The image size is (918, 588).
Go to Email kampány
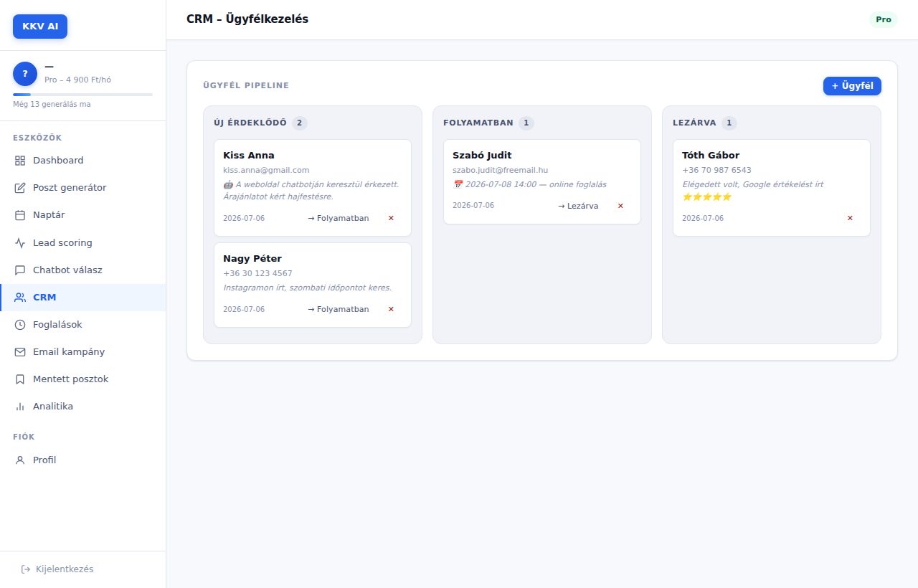[82, 352]
